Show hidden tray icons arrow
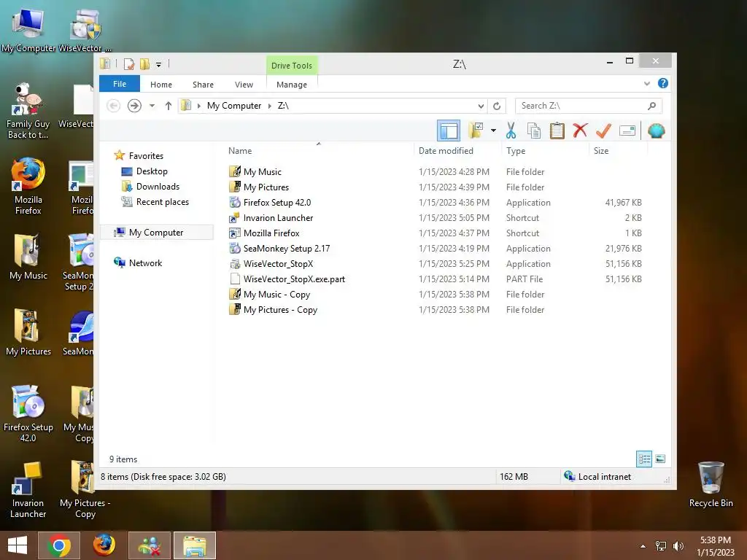The height and width of the screenshot is (560, 747). (x=643, y=546)
